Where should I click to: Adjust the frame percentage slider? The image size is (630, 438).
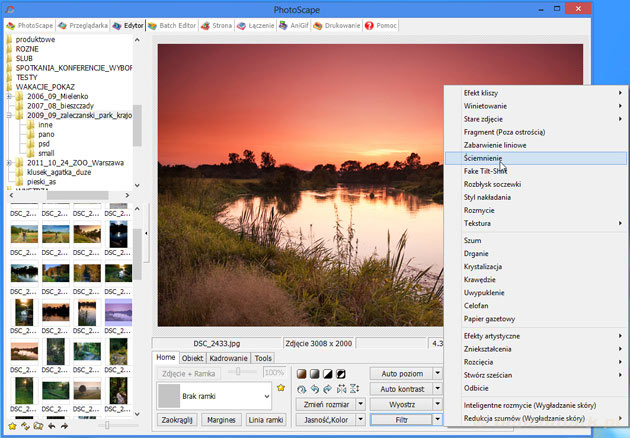(x=240, y=372)
